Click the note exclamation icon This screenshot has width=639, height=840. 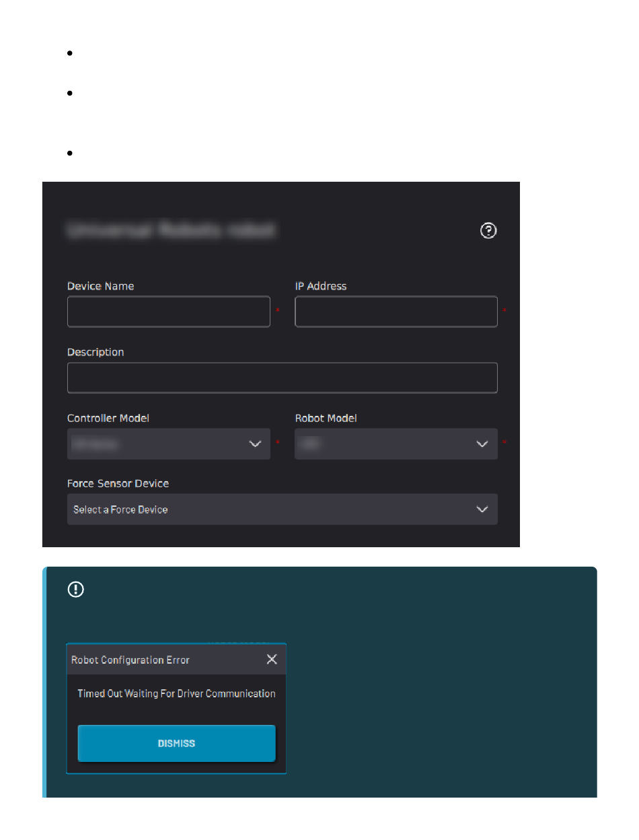(76, 590)
